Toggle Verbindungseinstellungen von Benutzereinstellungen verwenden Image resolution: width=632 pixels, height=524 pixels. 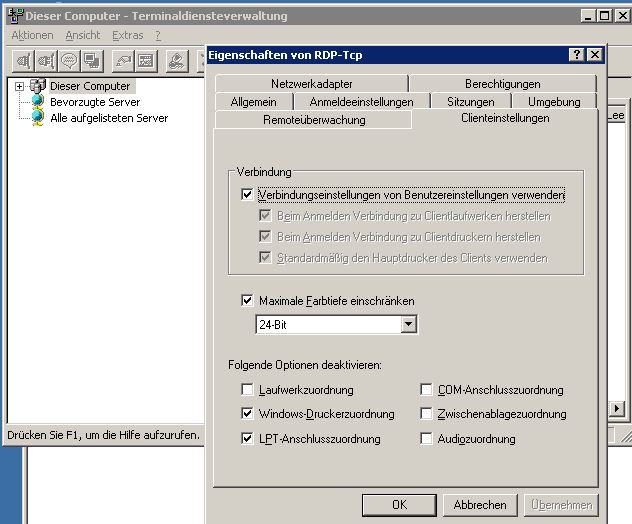pos(247,195)
